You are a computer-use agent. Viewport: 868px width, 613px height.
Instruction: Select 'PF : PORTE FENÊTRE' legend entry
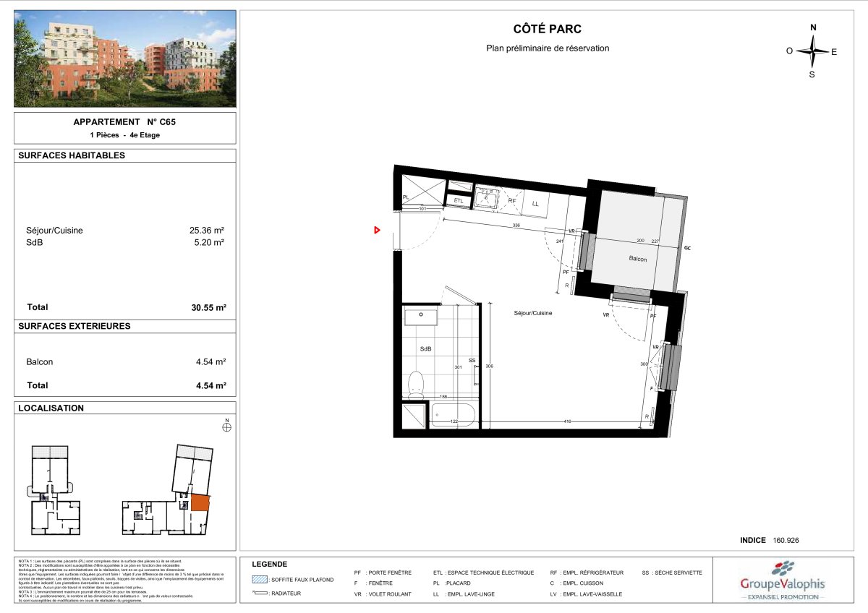click(x=383, y=573)
